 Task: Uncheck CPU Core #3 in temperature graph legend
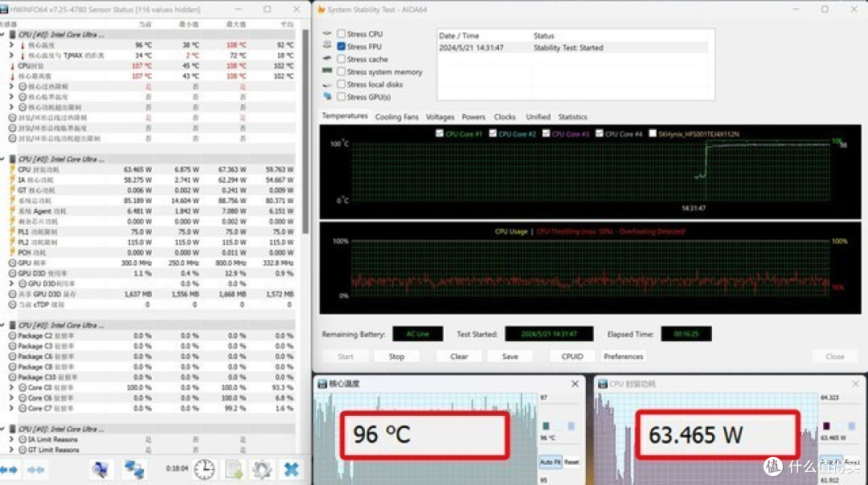tap(546, 133)
